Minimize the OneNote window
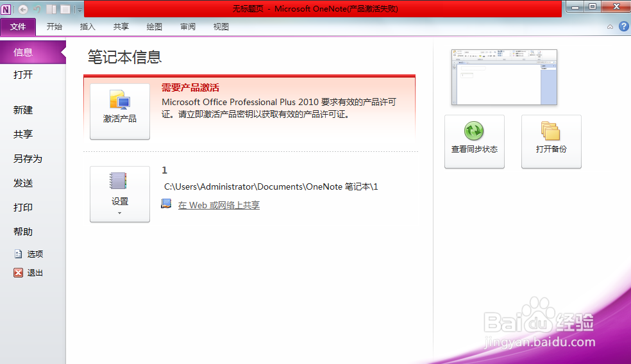Screen dimensions: 631x364 (575, 7)
